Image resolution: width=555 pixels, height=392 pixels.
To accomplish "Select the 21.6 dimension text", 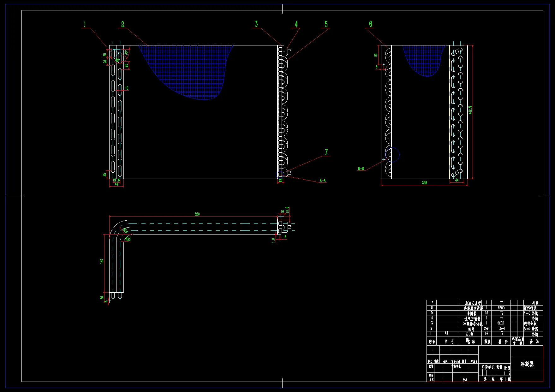I will [x=116, y=180].
